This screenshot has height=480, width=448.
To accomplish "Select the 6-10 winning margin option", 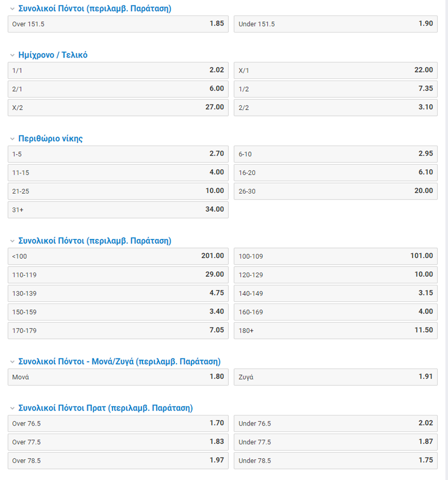I will point(335,154).
